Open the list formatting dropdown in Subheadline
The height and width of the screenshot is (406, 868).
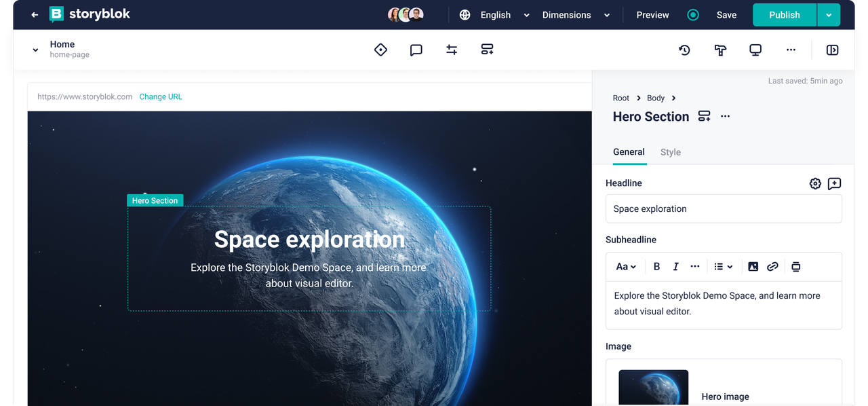coord(724,266)
